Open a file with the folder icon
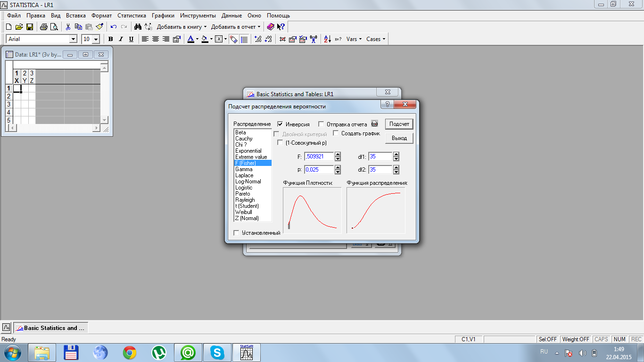Screen dimensions: 644x362 click(x=19, y=27)
